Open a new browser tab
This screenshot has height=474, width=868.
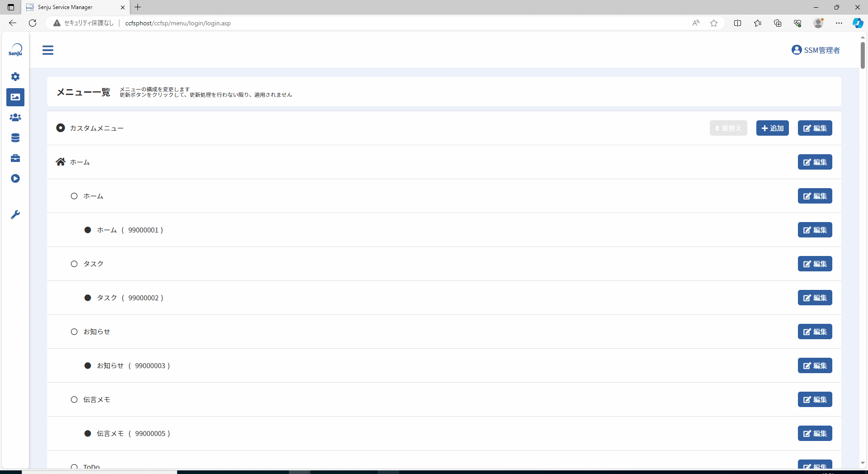coord(138,7)
